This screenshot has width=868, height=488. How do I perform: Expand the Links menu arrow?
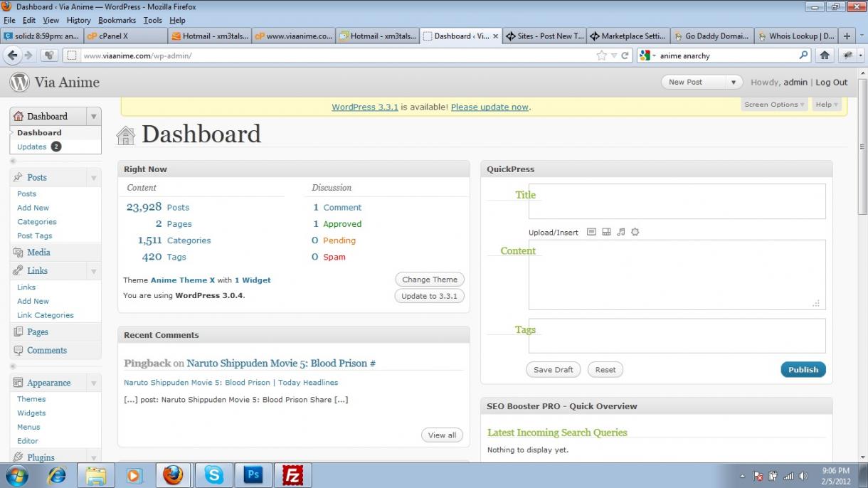click(93, 271)
